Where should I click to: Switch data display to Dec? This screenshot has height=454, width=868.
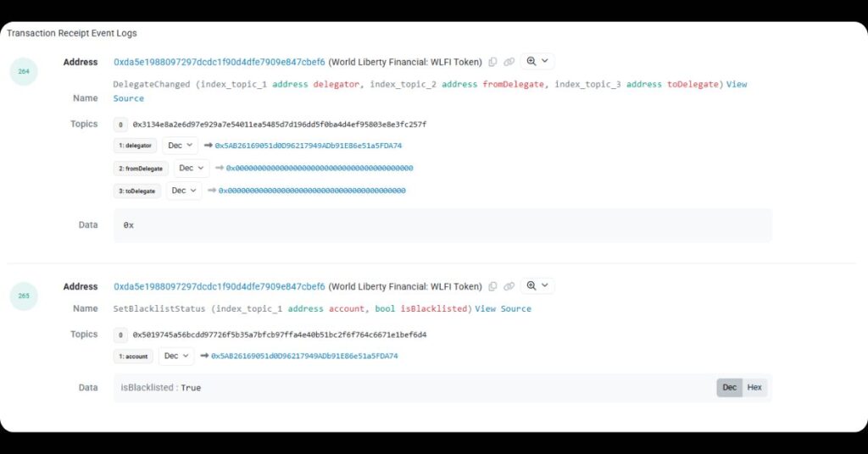730,388
